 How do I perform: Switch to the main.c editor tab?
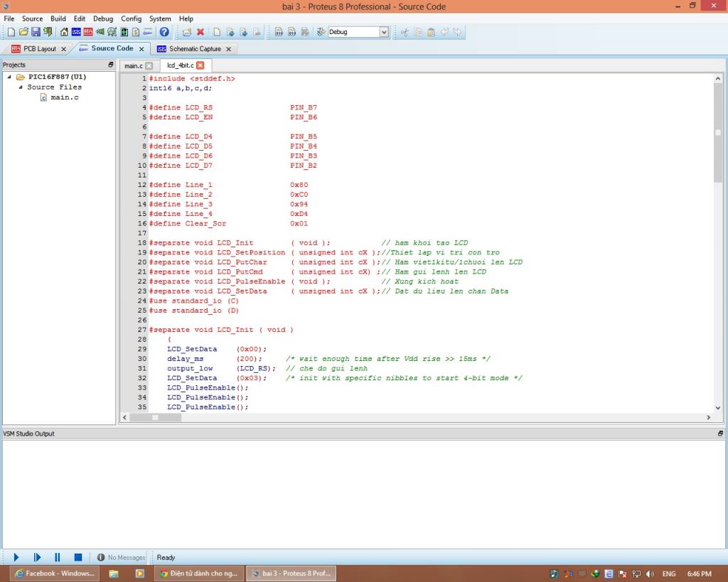pyautogui.click(x=133, y=66)
